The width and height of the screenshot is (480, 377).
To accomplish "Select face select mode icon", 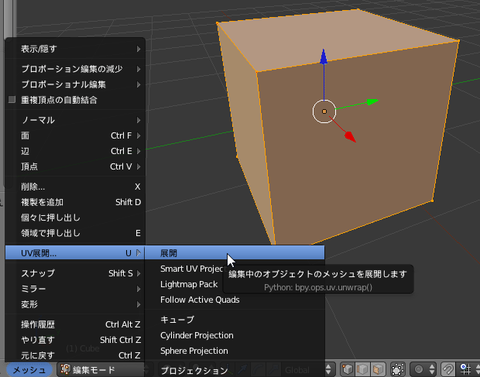I will coord(378,369).
